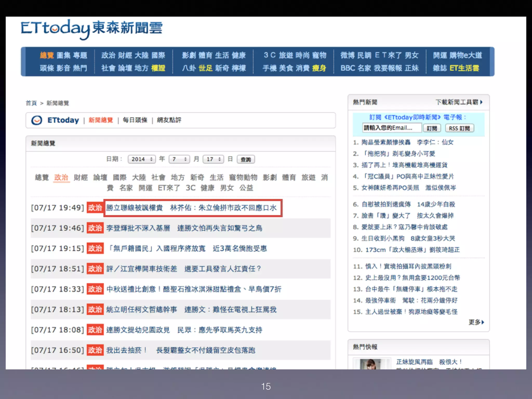The image size is (532, 399).
Task: Select the 財經 category tab
Action: [x=81, y=177]
